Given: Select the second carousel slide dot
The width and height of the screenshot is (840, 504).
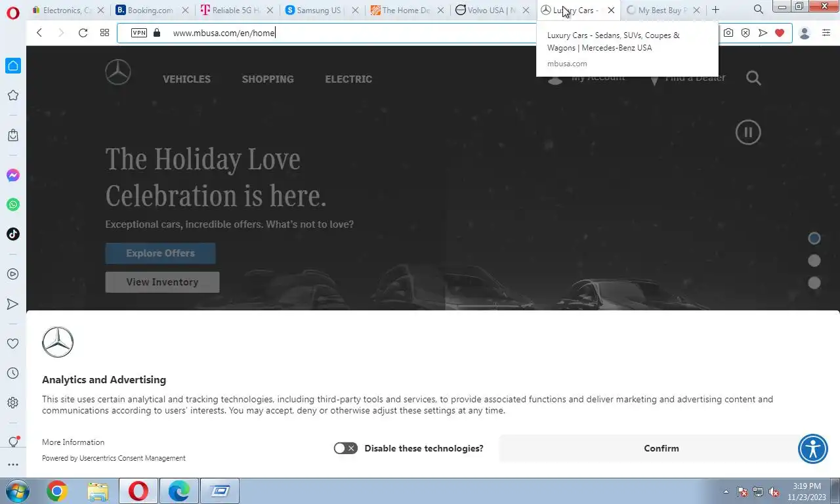Looking at the screenshot, I should (x=814, y=261).
